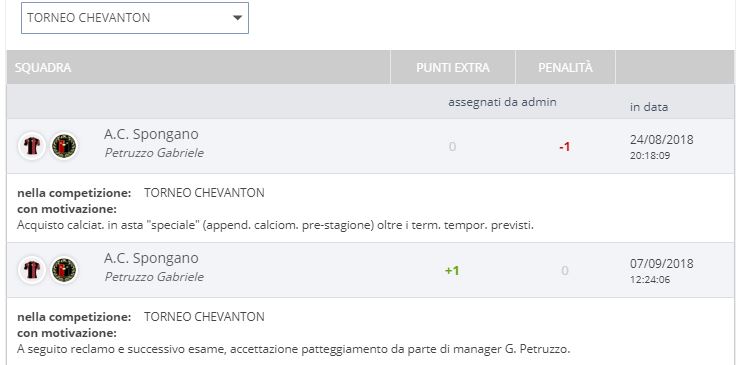Click the 'in data' subheader label
The width and height of the screenshot is (742, 365).
[x=649, y=107]
